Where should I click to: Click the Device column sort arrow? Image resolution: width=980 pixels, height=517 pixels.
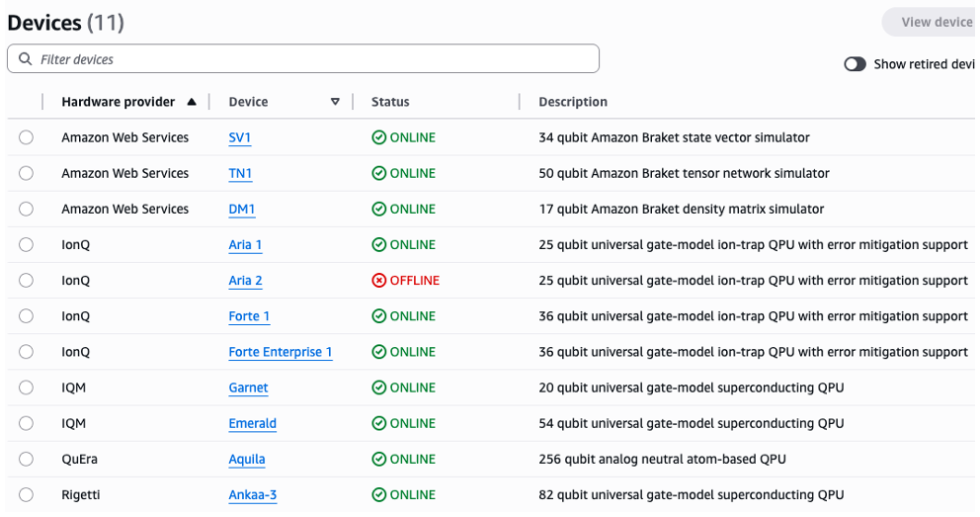point(335,102)
